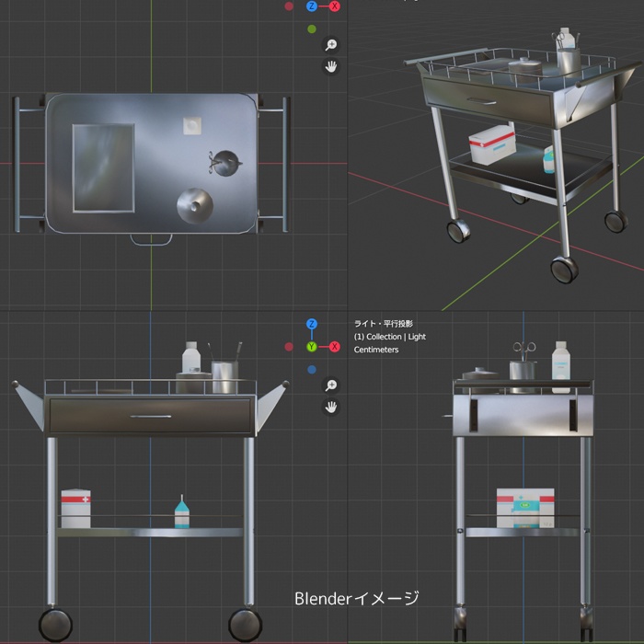Click the "ライト・平行投影" view label
644x644 pixels.
384,324
